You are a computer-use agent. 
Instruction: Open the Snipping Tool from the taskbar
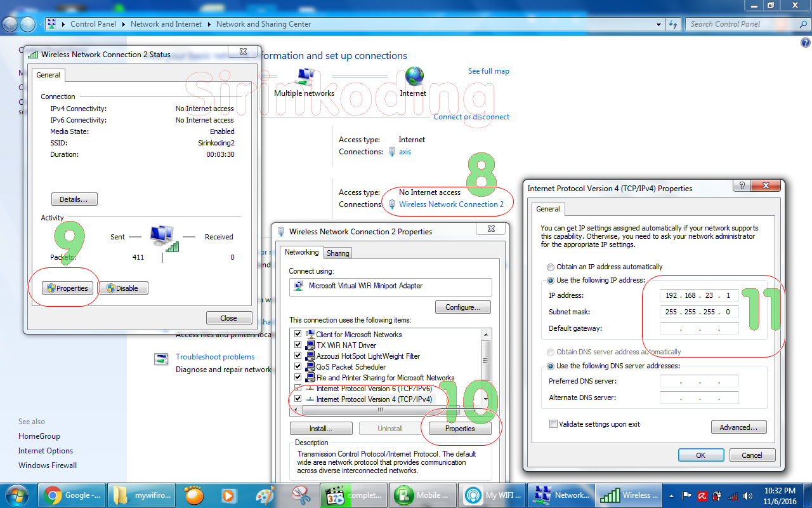[299, 495]
